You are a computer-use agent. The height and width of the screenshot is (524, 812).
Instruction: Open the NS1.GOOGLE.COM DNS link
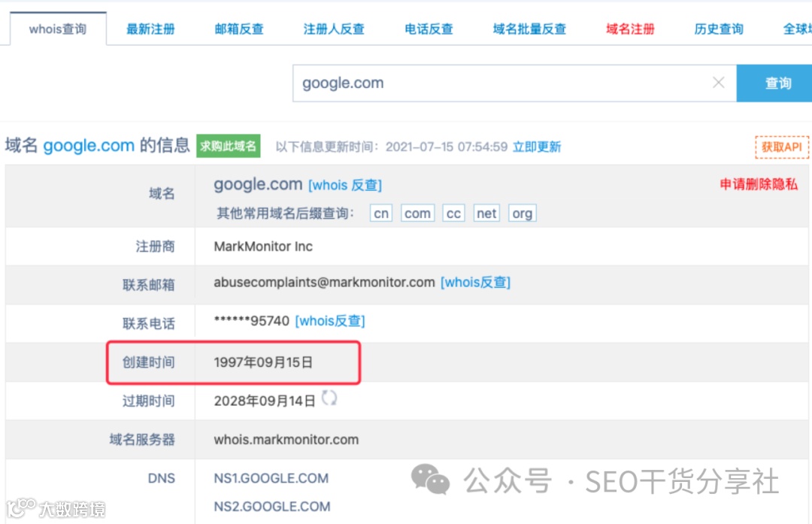271,478
